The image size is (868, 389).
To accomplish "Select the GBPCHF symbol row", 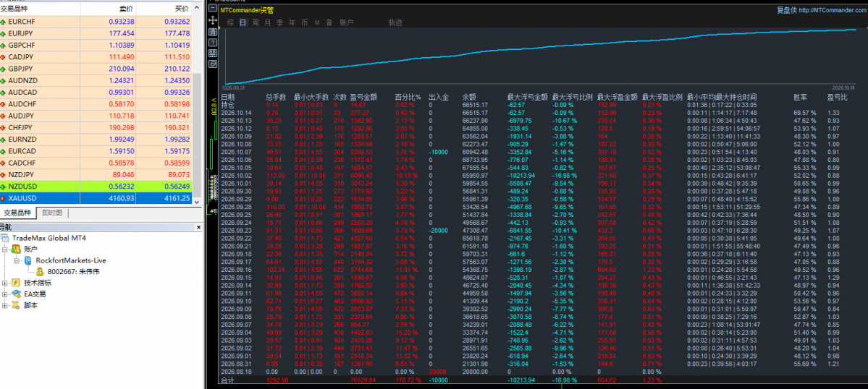I will pyautogui.click(x=96, y=46).
